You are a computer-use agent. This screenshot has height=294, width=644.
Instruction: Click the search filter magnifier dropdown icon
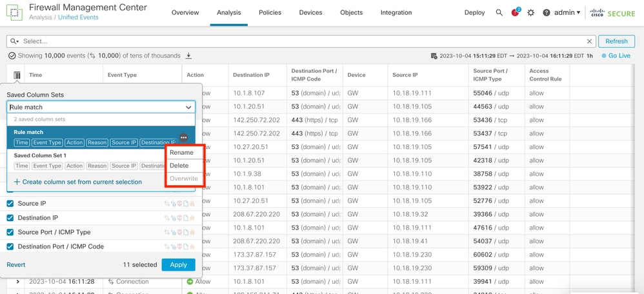(x=15, y=41)
